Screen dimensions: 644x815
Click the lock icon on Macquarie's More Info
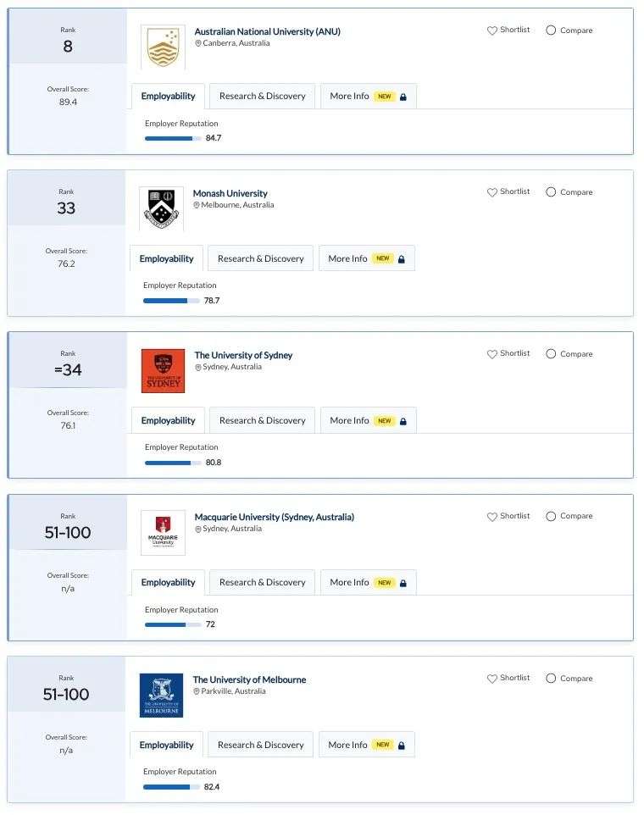point(402,583)
